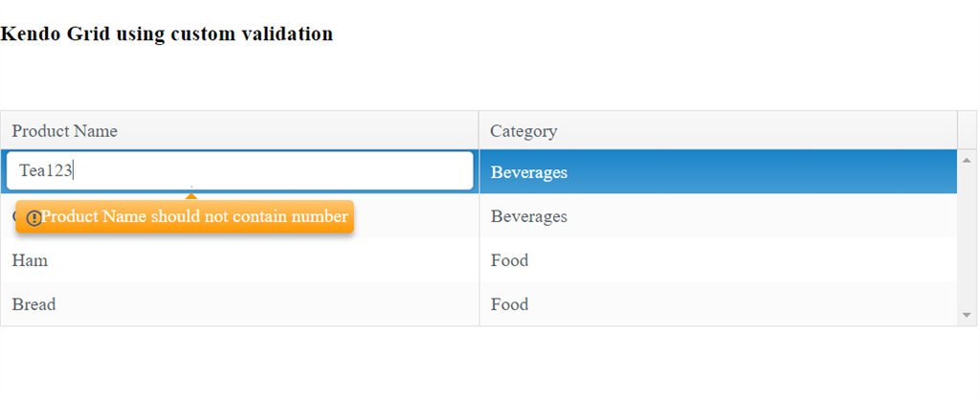
Task: Click the 'Kendo Grid using custom validation' heading
Action: point(167,34)
